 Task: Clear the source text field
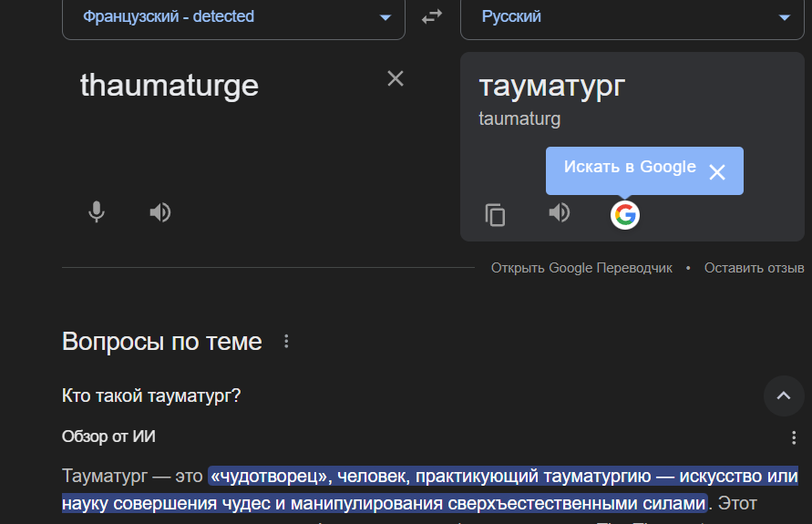pos(396,79)
